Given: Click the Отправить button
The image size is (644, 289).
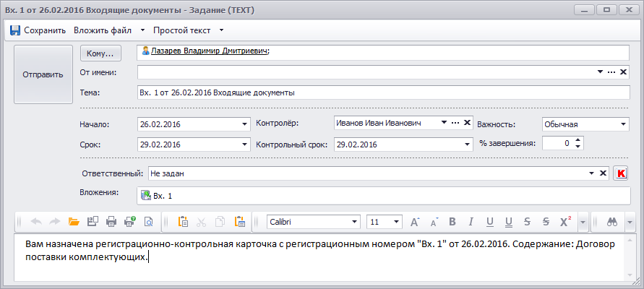Looking at the screenshot, I should point(43,74).
